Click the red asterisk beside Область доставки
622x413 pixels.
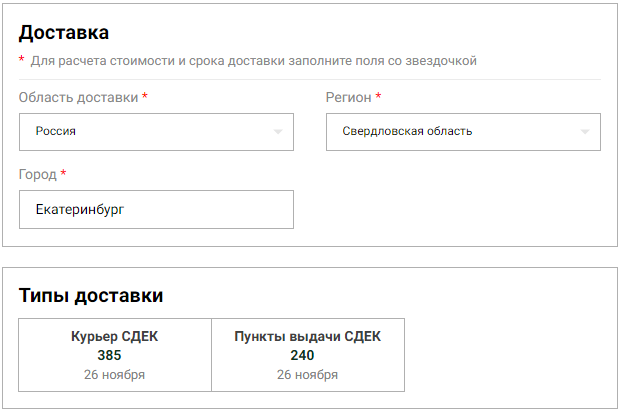tap(145, 96)
